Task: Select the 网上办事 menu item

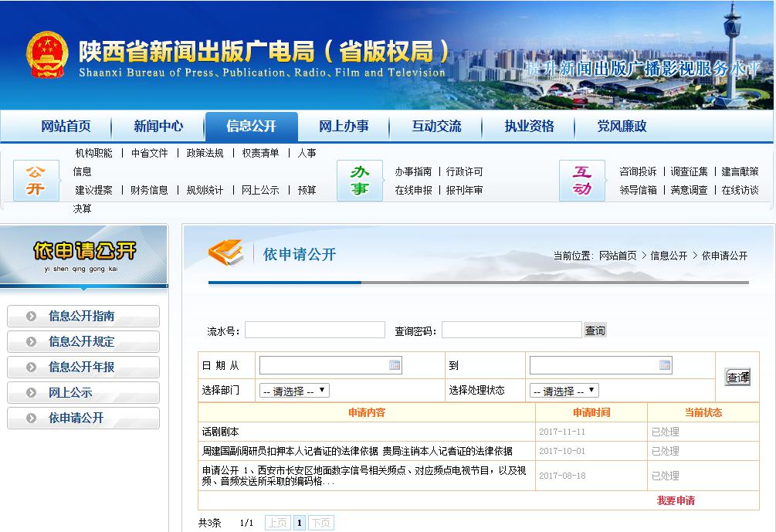Action: coord(344,124)
